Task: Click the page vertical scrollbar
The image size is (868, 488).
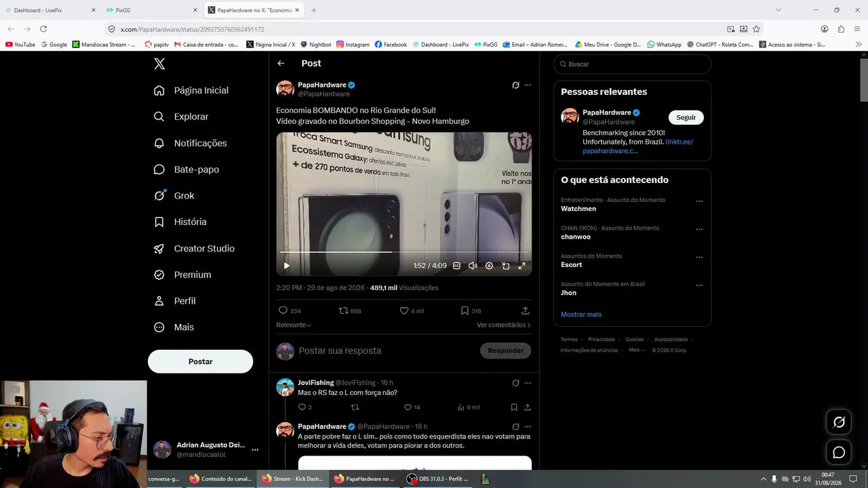Action: click(864, 80)
